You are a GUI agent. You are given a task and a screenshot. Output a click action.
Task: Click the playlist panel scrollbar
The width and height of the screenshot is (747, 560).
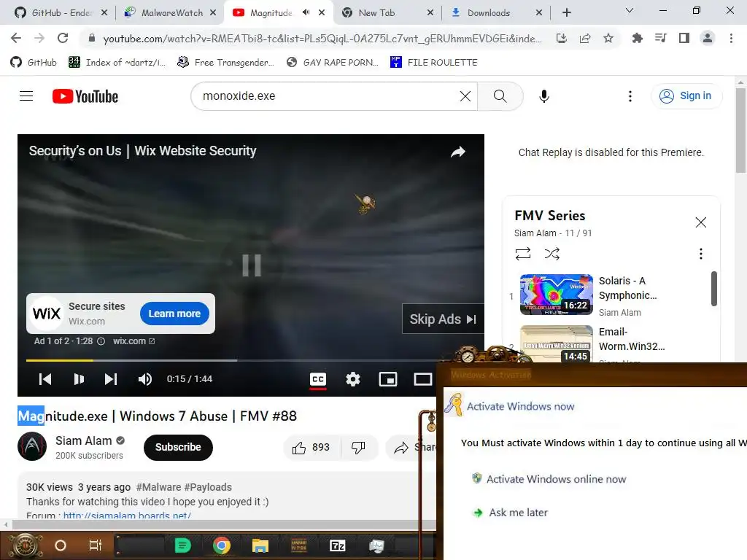click(713, 289)
